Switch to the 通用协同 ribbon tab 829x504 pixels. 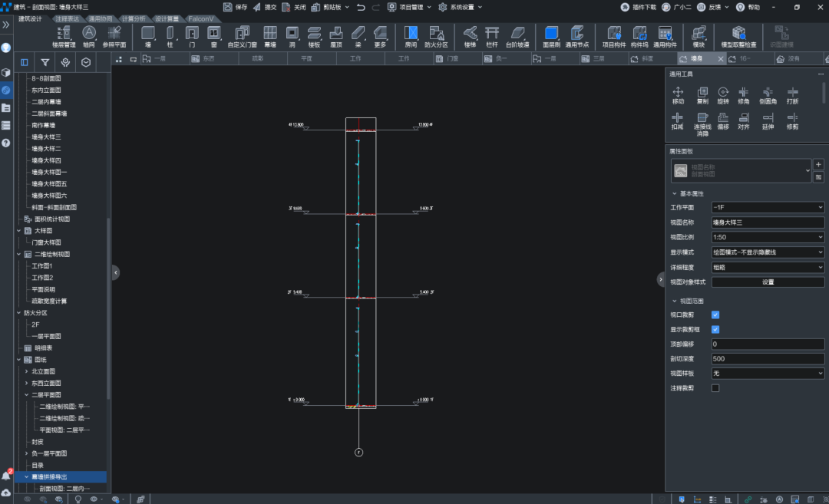coord(100,18)
